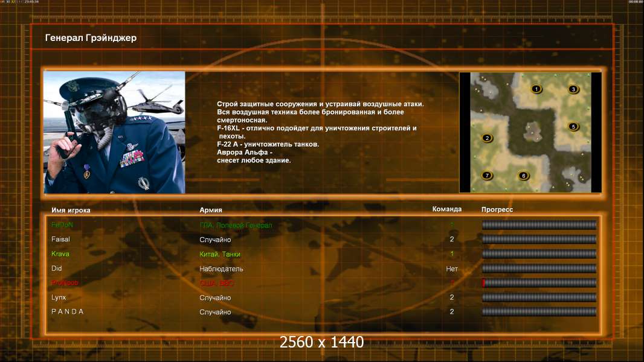Click the General Granger portrait image
The image size is (644, 362).
[115, 132]
